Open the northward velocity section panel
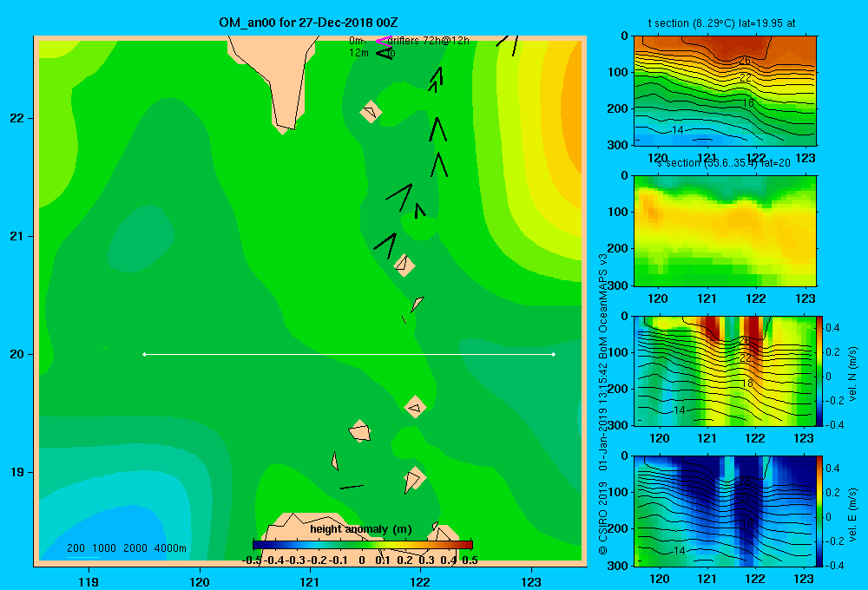This screenshot has width=868, height=590. 725,370
